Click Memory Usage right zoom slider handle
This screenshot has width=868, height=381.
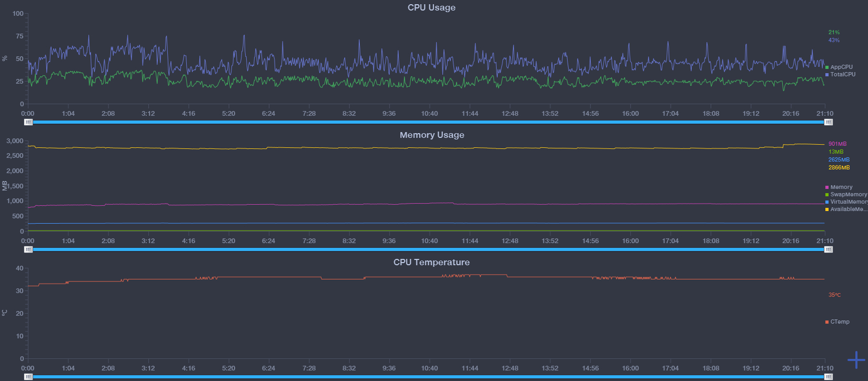tap(829, 249)
